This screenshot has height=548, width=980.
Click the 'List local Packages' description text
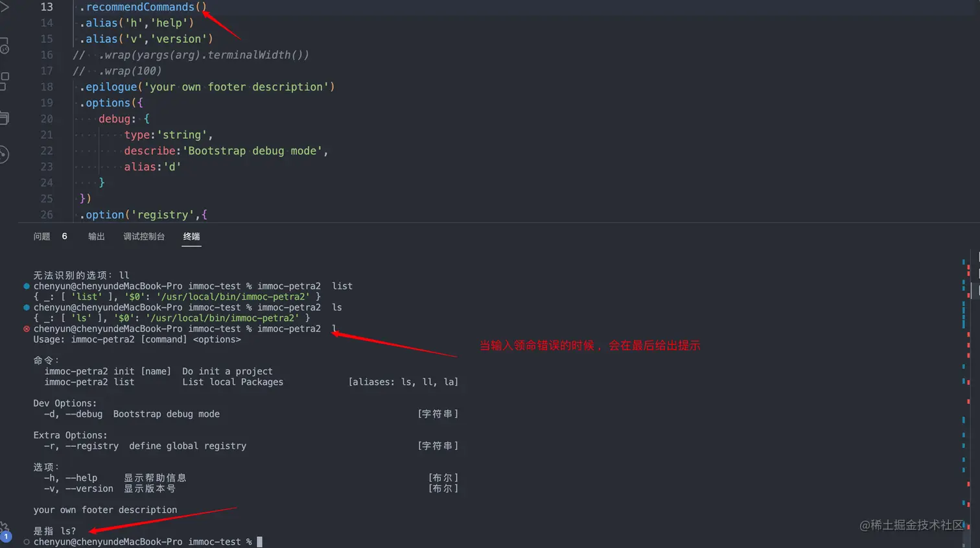(x=233, y=382)
